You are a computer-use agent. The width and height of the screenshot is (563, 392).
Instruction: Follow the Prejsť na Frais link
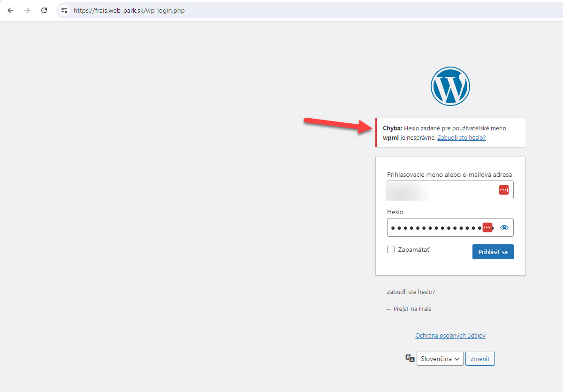click(409, 309)
